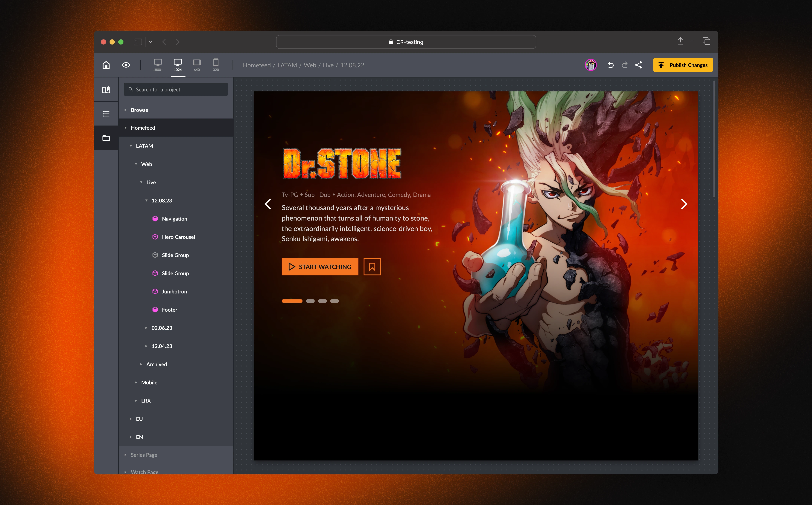Click Homefeed in the breadcrumb
The width and height of the screenshot is (812, 505).
257,65
